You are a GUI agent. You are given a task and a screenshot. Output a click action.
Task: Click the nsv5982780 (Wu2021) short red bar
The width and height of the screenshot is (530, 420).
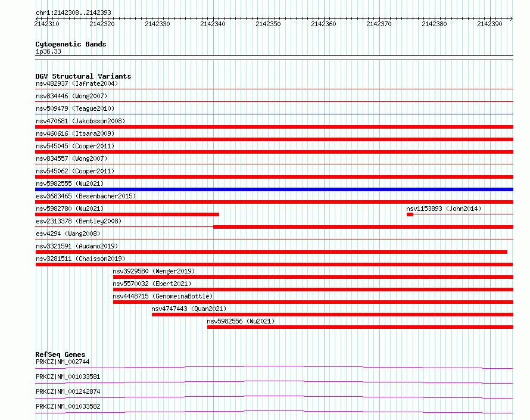point(127,214)
